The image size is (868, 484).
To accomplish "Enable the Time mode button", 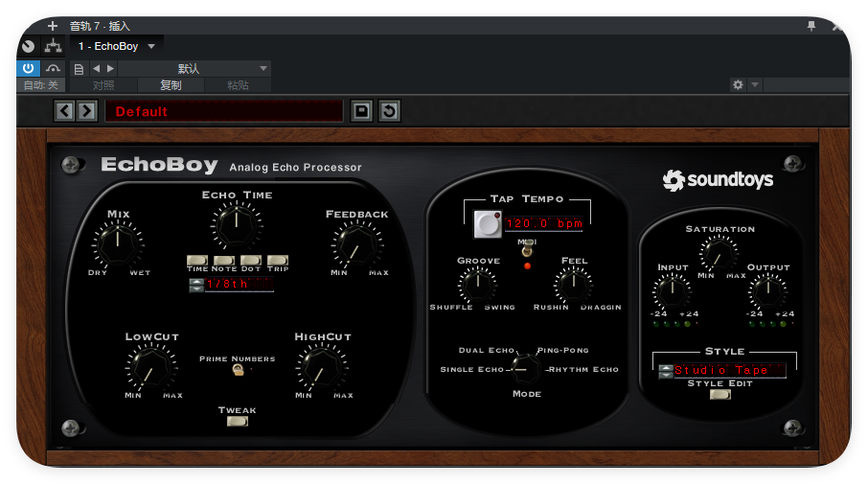I will 197,261.
